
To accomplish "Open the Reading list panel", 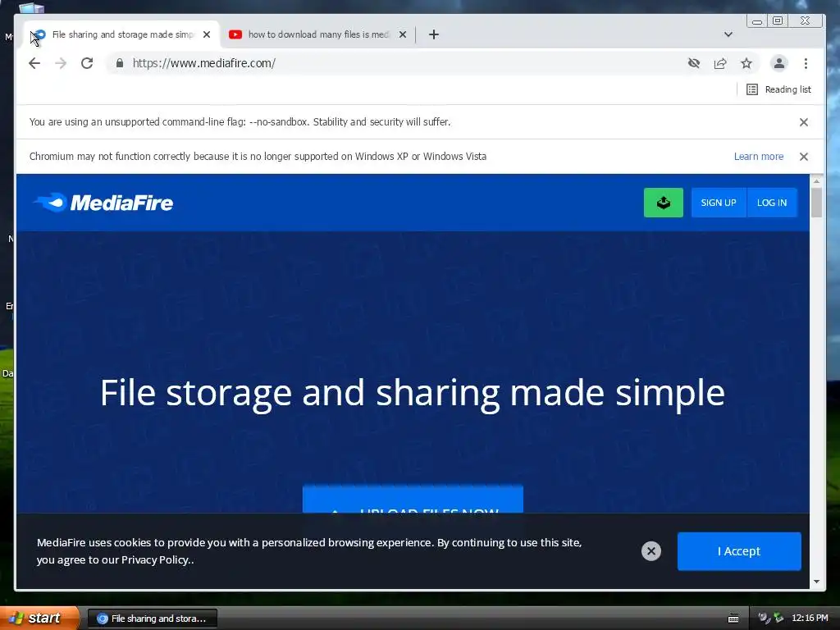I will point(779,89).
